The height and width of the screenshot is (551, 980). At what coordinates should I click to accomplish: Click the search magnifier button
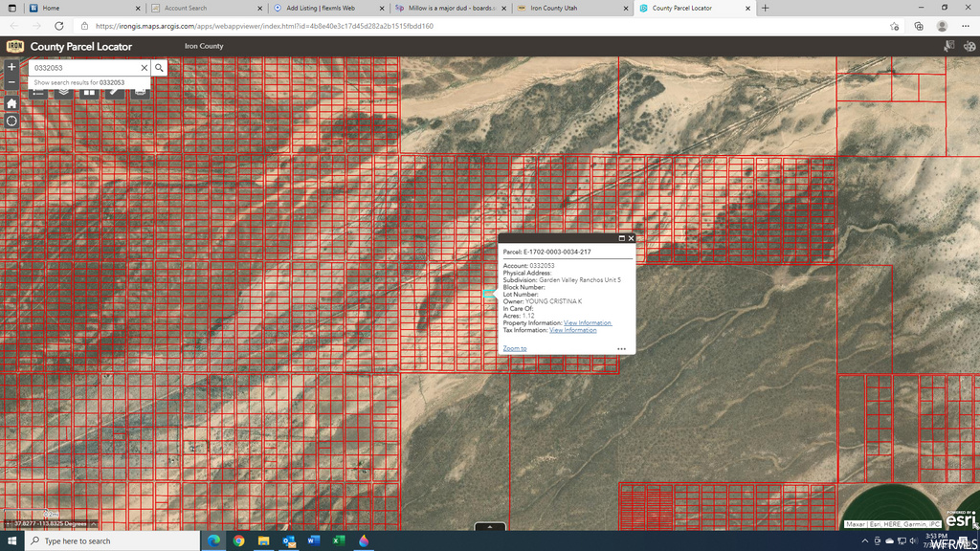(x=160, y=68)
